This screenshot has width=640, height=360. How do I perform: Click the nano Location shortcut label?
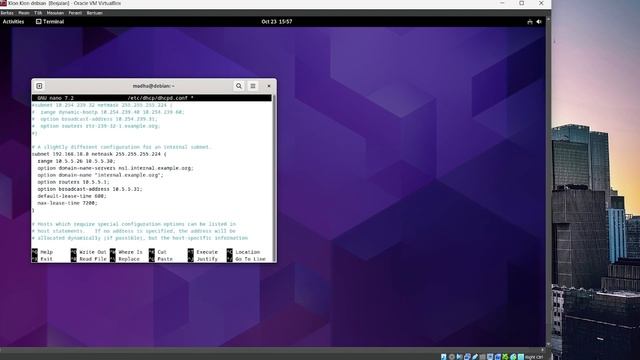coord(248,252)
